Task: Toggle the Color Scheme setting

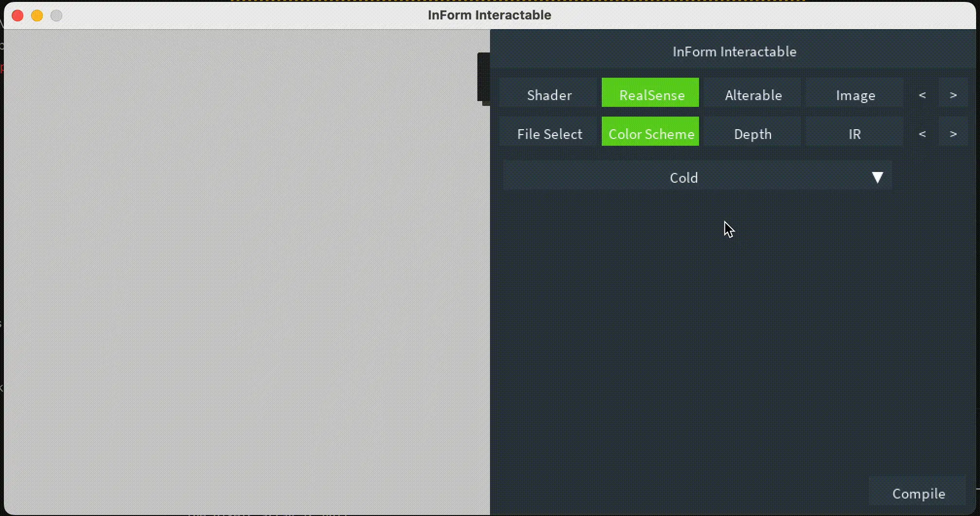Action: pos(650,134)
